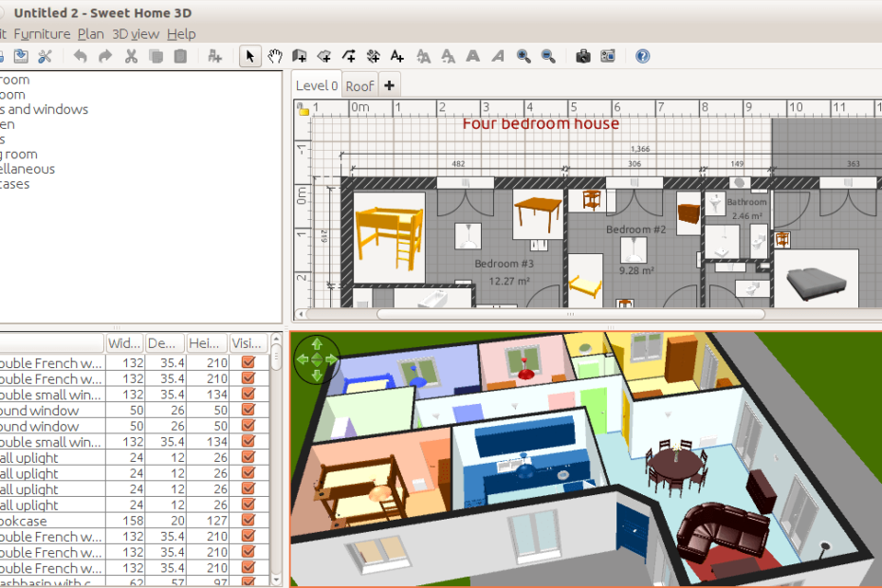Click the Decrease text size icon
The height and width of the screenshot is (588, 882).
click(448, 56)
